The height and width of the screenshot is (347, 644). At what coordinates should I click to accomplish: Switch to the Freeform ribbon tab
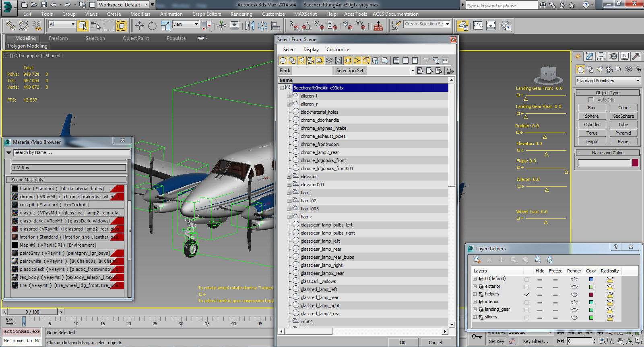58,38
